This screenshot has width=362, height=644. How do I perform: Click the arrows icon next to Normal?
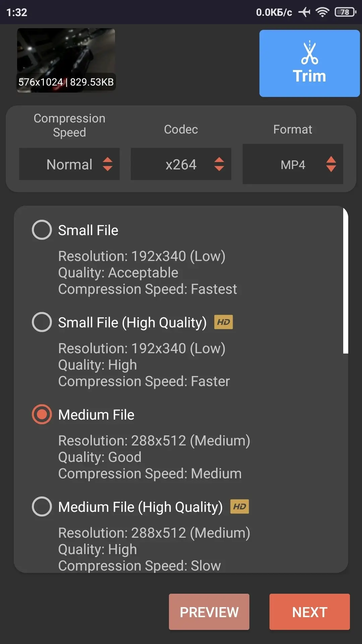tap(108, 164)
